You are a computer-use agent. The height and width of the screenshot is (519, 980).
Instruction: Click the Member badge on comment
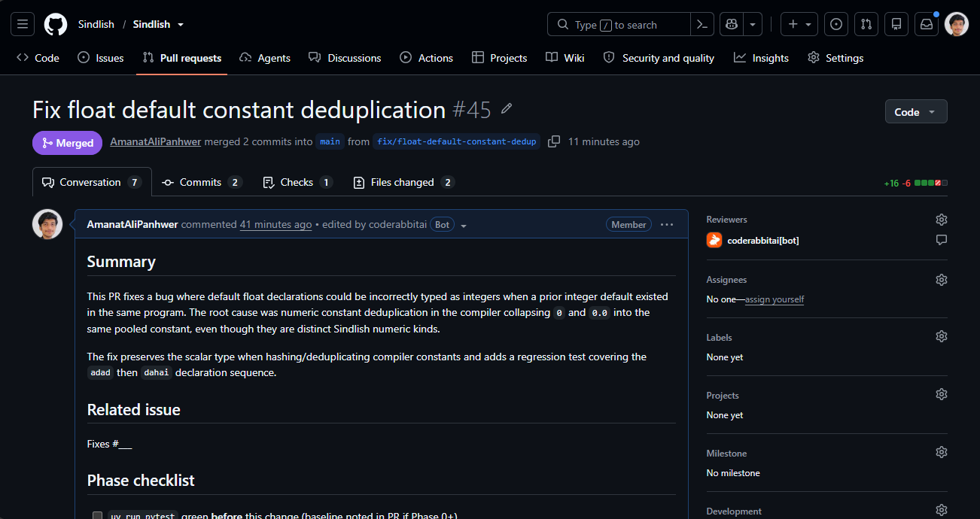tap(628, 224)
